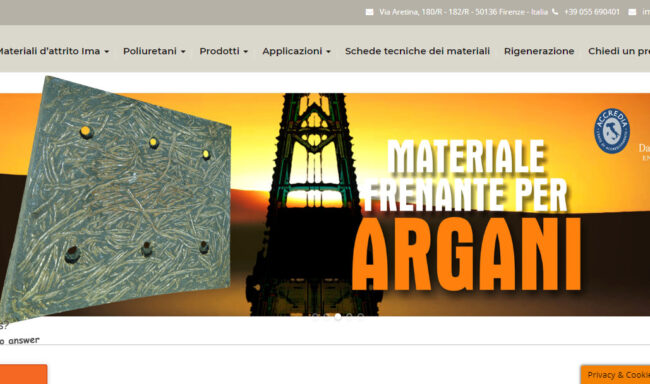650x384 pixels.
Task: Open the Poliuretani dropdown menu
Action: (154, 51)
